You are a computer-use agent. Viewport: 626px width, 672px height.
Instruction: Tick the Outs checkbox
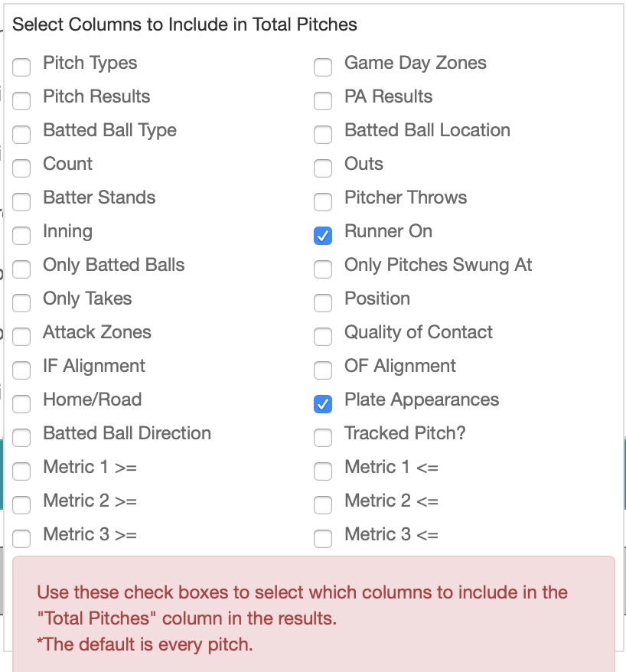pyautogui.click(x=323, y=168)
